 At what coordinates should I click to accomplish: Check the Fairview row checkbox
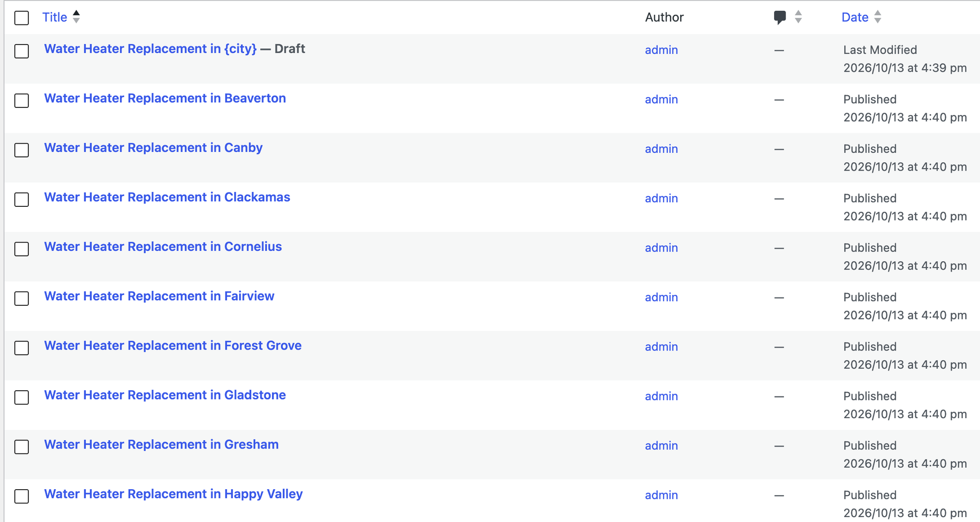(x=22, y=298)
